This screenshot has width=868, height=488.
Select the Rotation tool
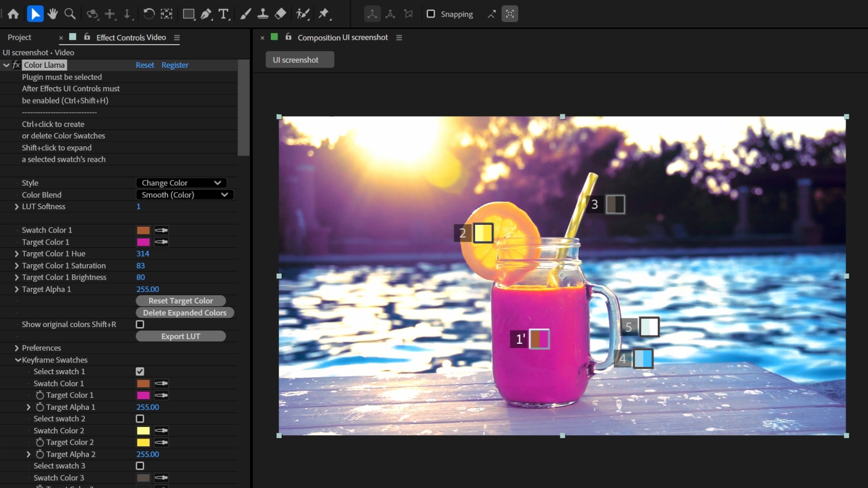149,14
